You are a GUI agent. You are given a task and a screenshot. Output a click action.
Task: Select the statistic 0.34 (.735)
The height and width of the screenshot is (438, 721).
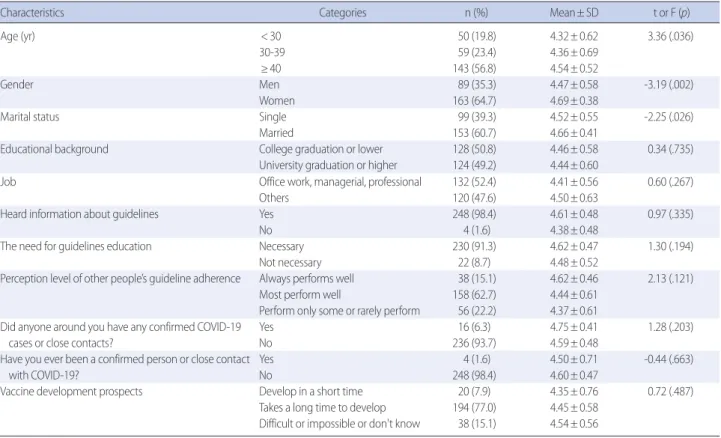[670, 149]
